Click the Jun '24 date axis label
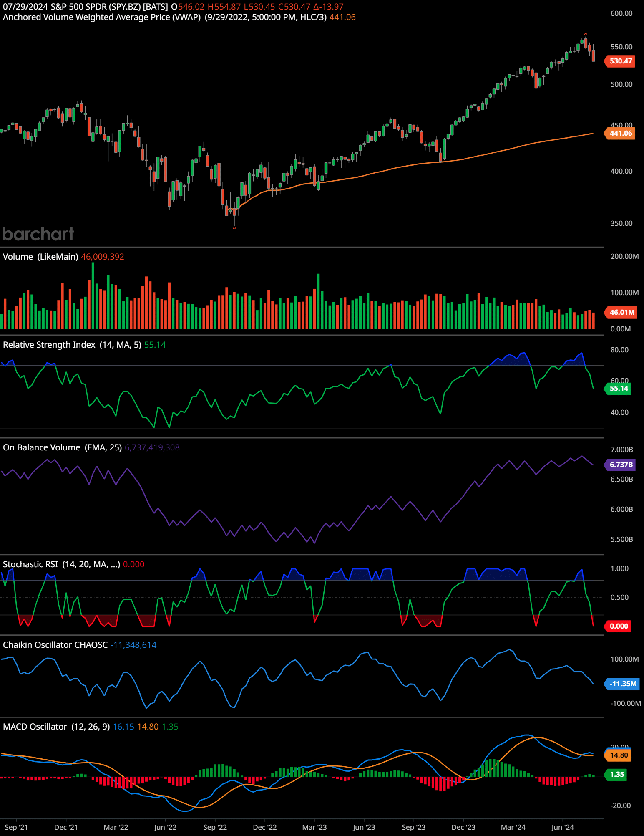Image resolution: width=644 pixels, height=836 pixels. 563,827
